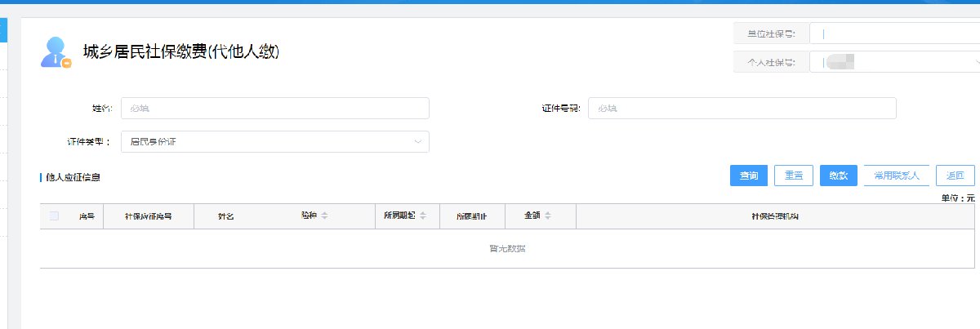This screenshot has width=980, height=329.
Task: Focus the 姓名 input field
Action: 274,109
